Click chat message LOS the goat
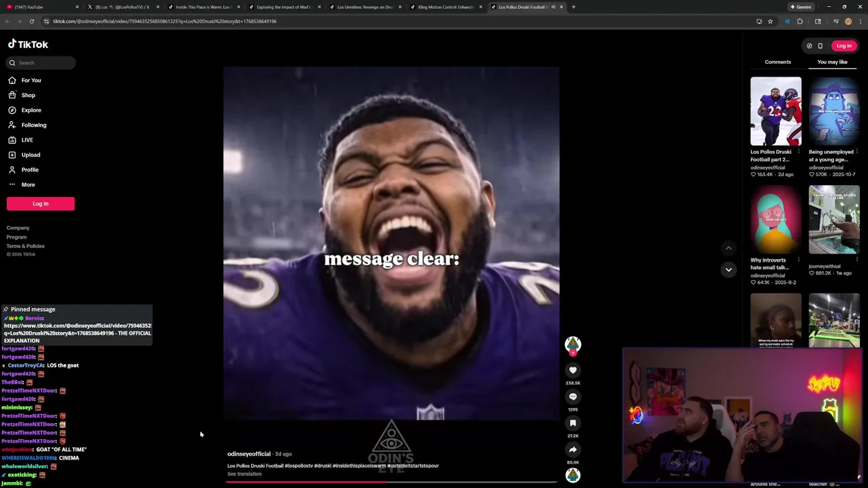The width and height of the screenshot is (868, 488). (62, 365)
